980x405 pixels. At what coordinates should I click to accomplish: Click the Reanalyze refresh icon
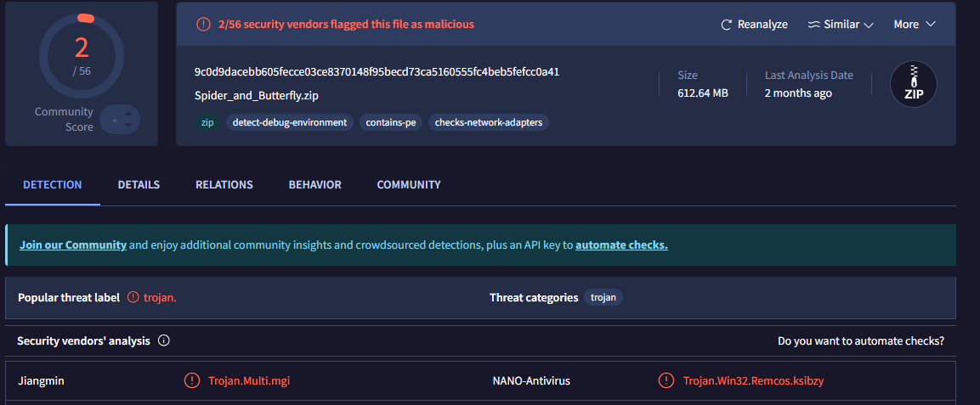pyautogui.click(x=727, y=25)
